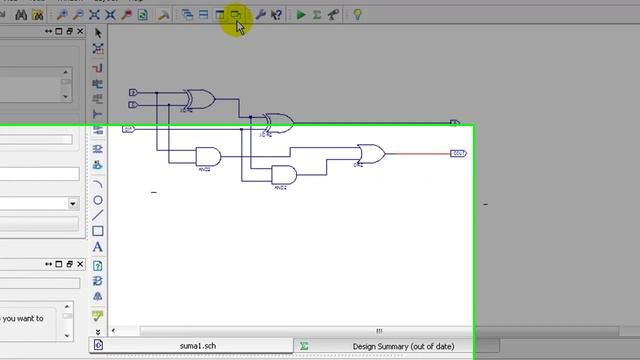This screenshot has width=640, height=360.
Task: Select the Add Bus Tap tool
Action: pyautogui.click(x=97, y=114)
